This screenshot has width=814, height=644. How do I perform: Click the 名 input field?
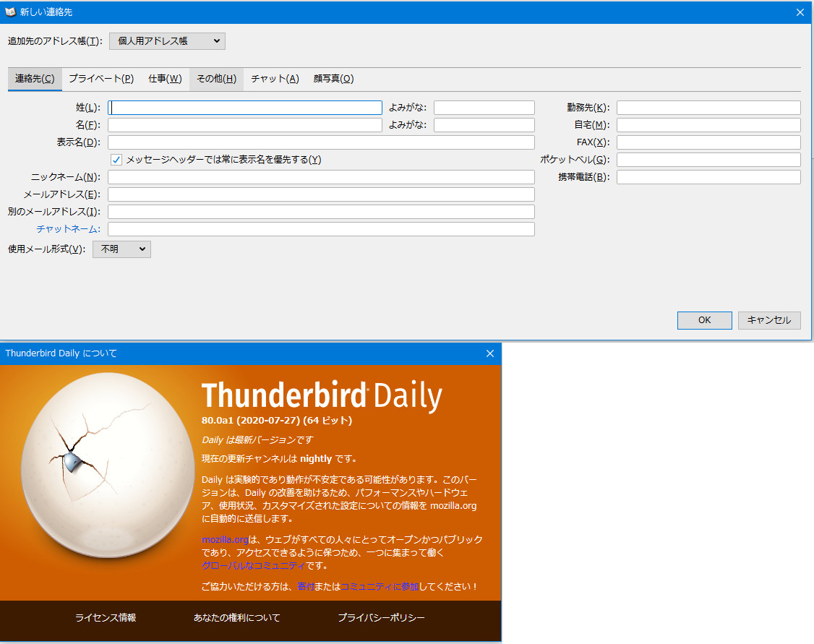[245, 125]
